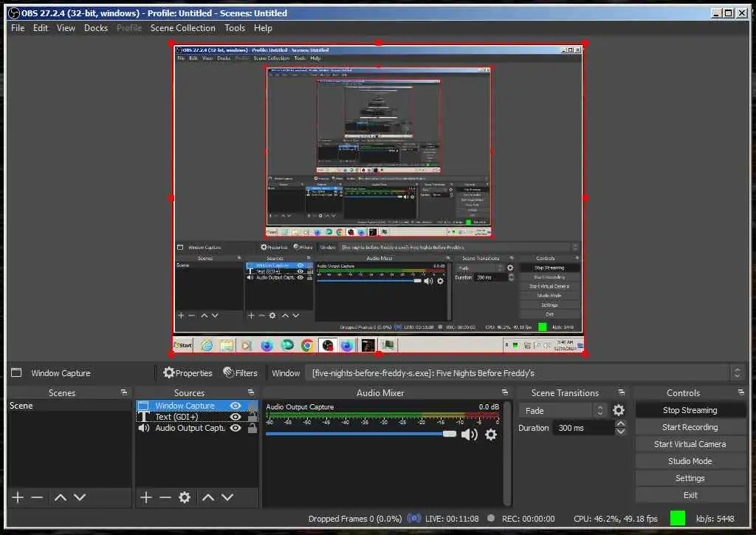This screenshot has height=535, width=756.
Task: Select the Text (GDI+) source row
Action: pos(197,417)
